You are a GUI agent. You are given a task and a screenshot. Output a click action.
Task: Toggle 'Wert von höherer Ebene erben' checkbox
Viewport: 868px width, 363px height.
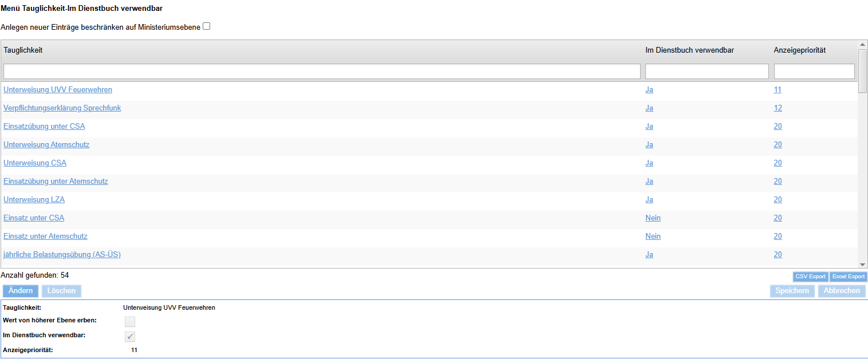coord(130,322)
